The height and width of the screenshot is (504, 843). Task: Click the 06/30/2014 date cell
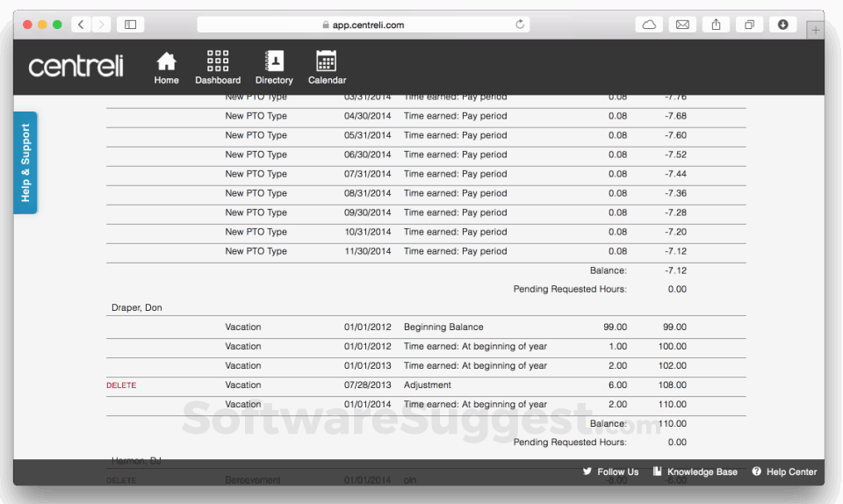point(368,155)
